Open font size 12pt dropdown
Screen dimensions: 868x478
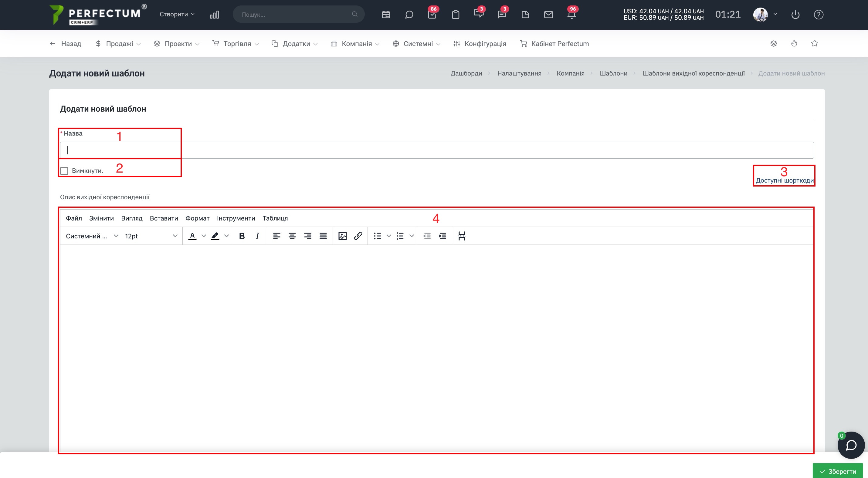(151, 236)
